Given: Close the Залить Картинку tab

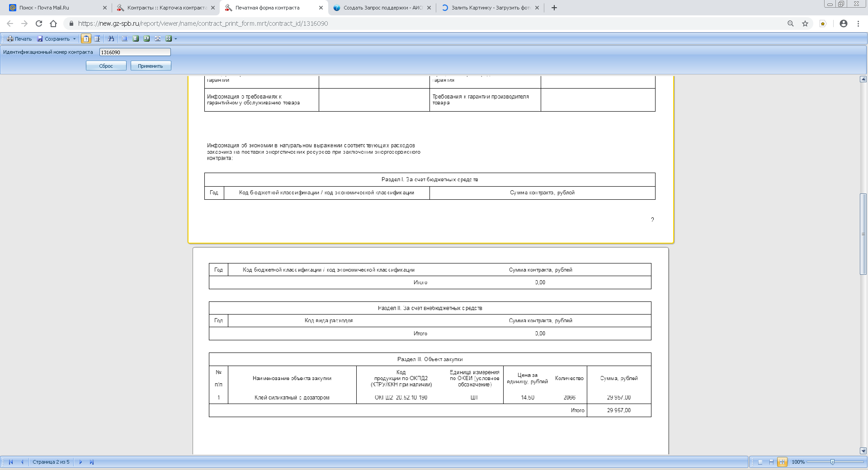Looking at the screenshot, I should click(537, 8).
